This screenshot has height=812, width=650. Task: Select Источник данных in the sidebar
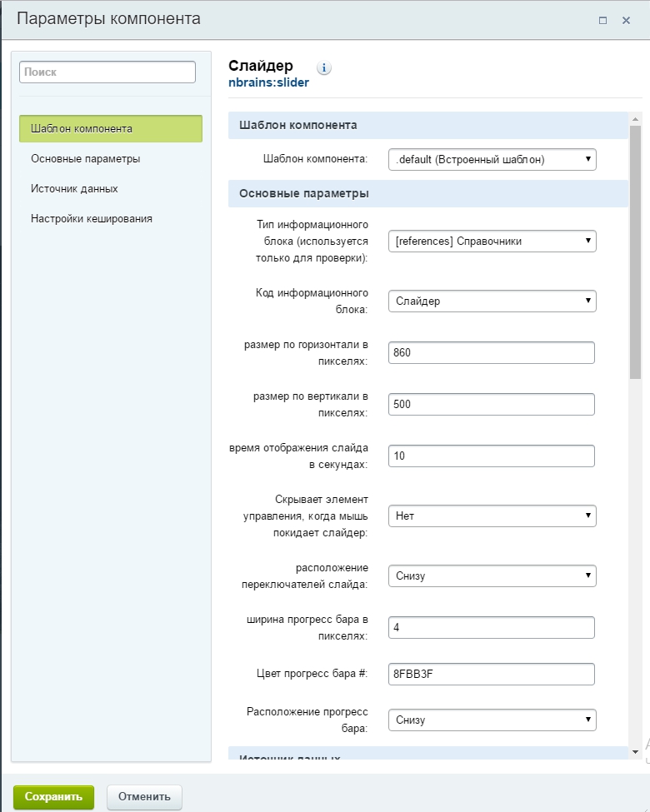[74, 188]
